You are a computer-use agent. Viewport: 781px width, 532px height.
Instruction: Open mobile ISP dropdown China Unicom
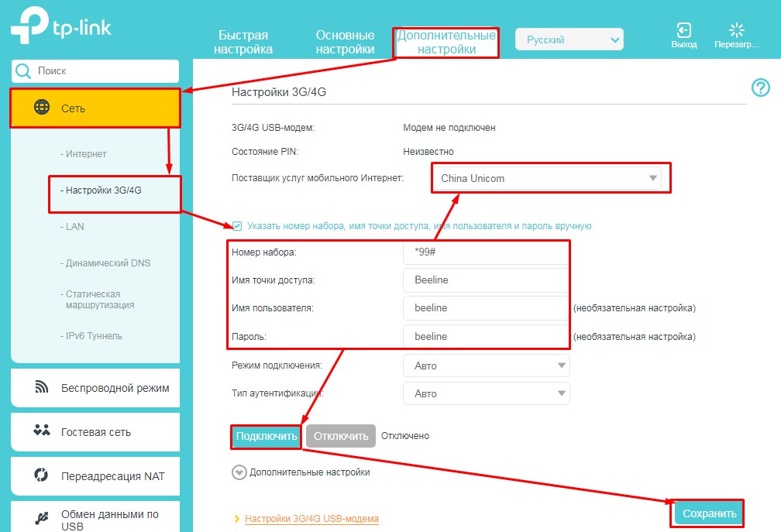tap(546, 178)
